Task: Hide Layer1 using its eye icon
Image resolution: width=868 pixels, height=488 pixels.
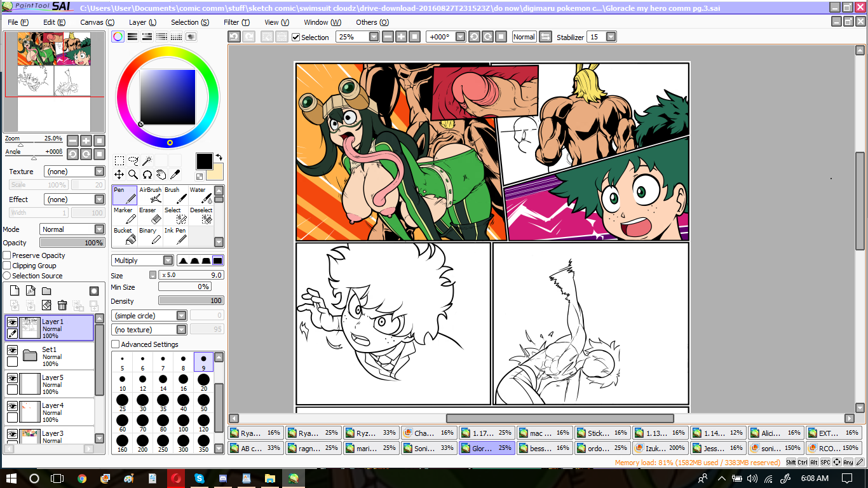Action: pos(12,322)
